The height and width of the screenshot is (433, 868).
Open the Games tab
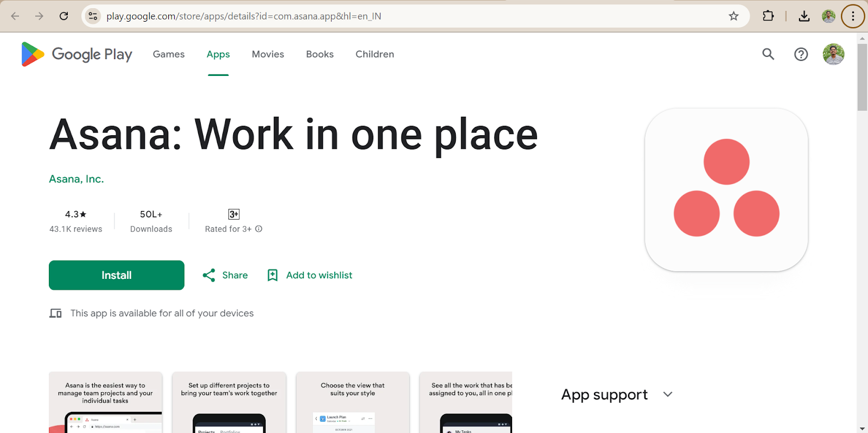[169, 54]
